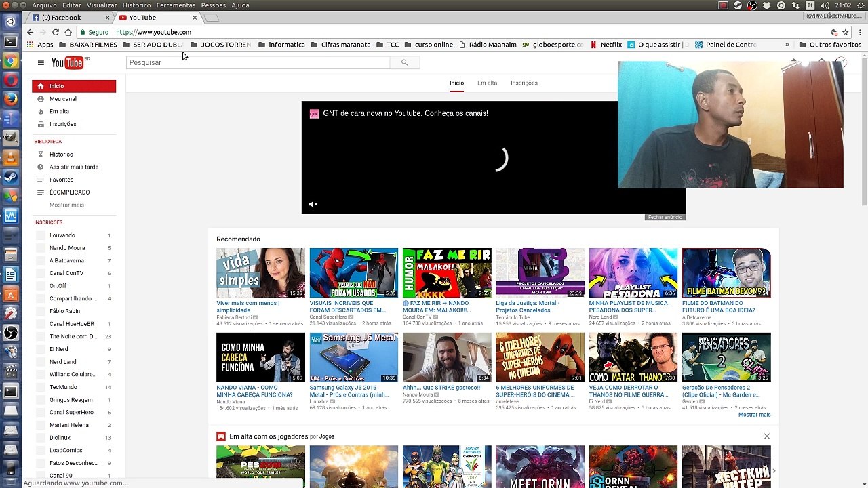Open a new browser tab
This screenshot has width=868, height=488.
click(212, 18)
